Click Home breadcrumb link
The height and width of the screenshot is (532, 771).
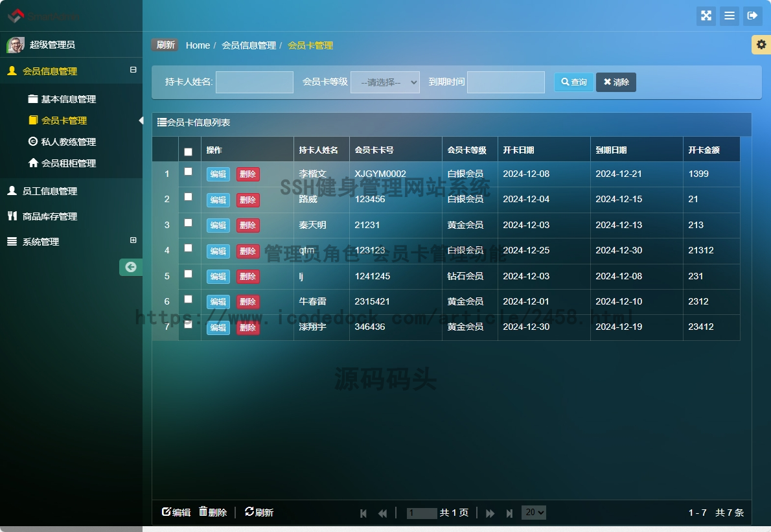(x=198, y=45)
